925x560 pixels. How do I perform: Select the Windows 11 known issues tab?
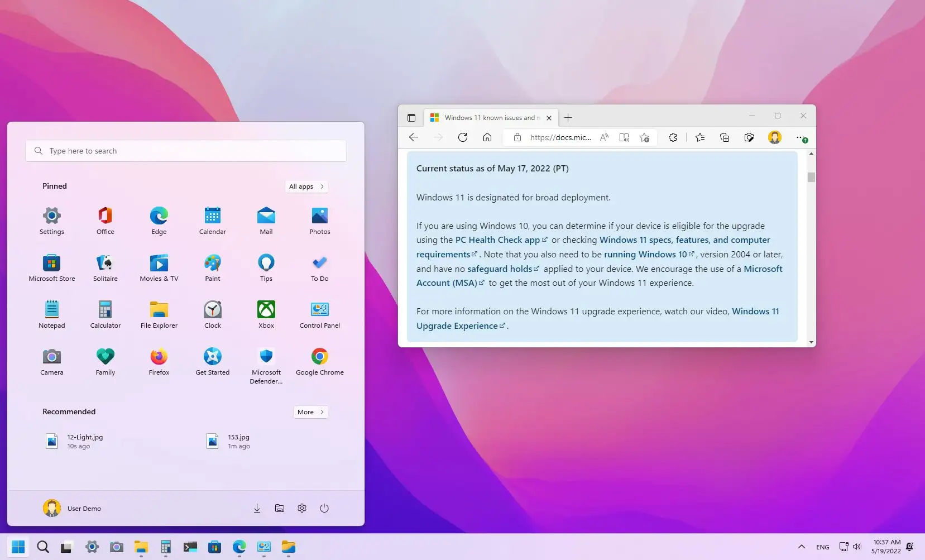[x=490, y=117]
